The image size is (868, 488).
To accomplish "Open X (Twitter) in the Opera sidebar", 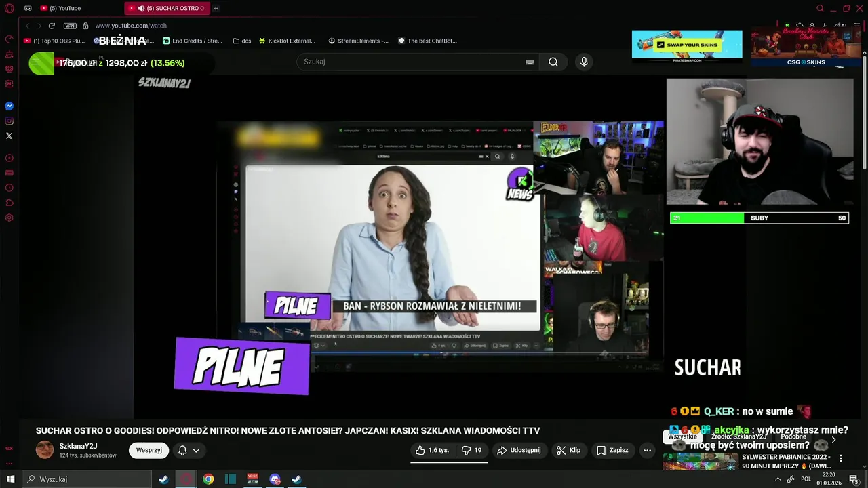I will (9, 136).
